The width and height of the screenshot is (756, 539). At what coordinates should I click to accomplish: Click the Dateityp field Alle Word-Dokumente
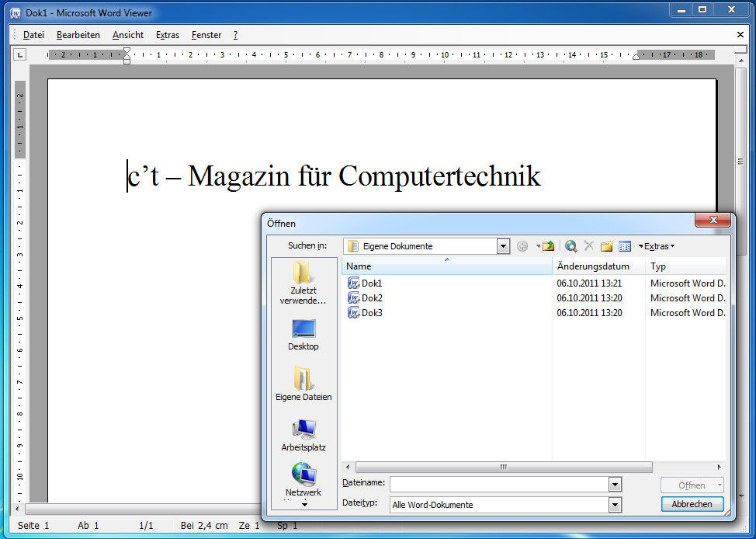500,505
